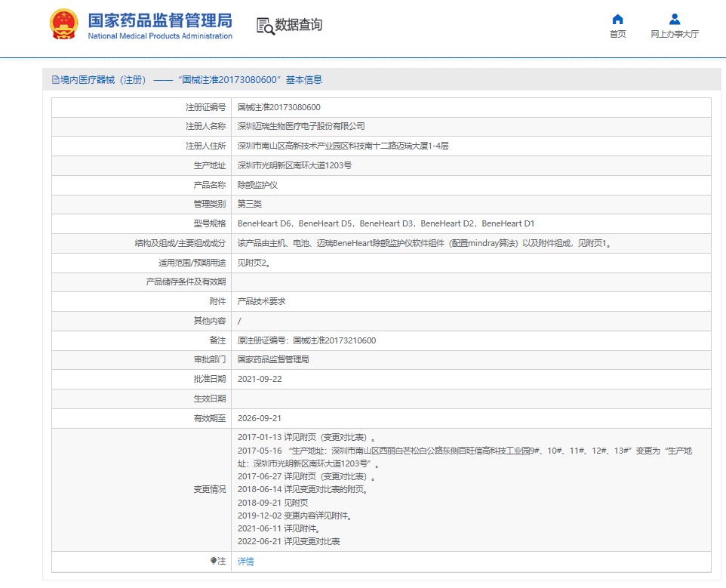The width and height of the screenshot is (726, 588).
Task: Open 网上办事大厅 text label
Action: point(675,34)
